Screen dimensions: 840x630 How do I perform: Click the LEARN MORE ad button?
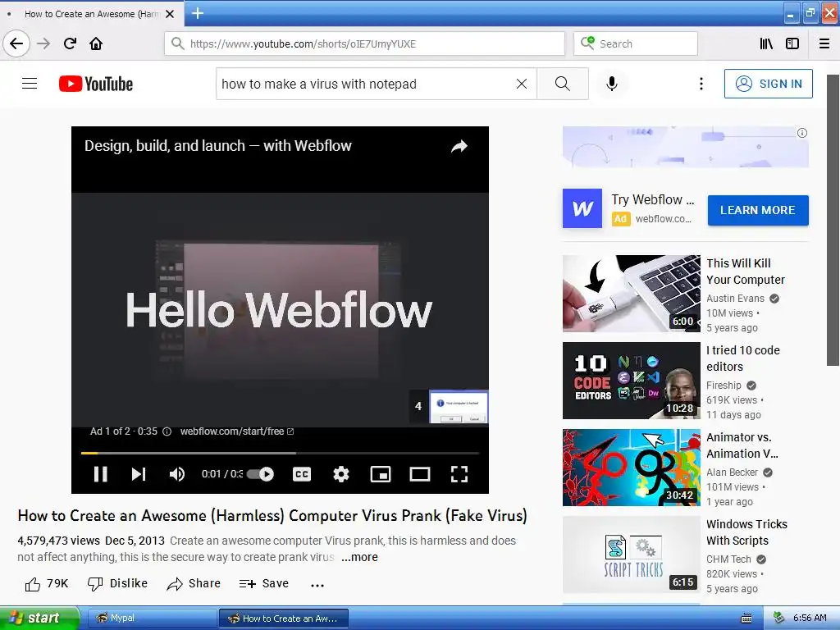757,210
